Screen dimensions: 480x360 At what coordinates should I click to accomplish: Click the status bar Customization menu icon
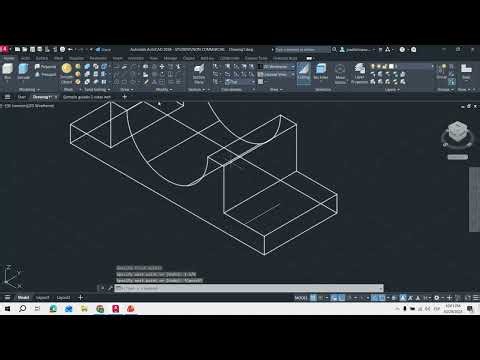pyautogui.click(x=476, y=297)
